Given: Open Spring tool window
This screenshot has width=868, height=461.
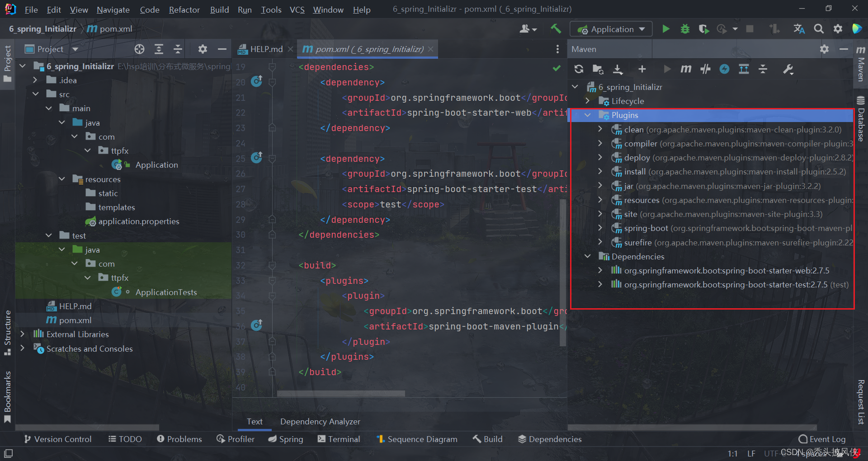Looking at the screenshot, I should [285, 439].
